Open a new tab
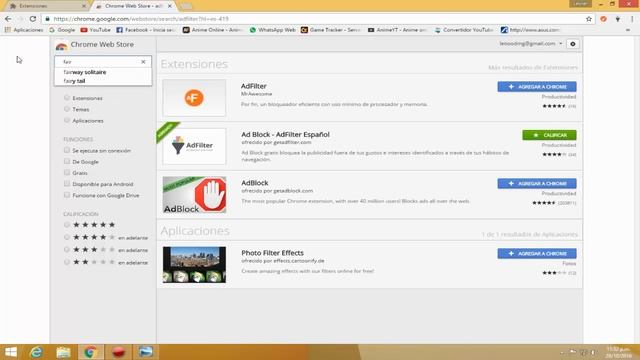Viewport: 640px width, 360px height. point(186,6)
